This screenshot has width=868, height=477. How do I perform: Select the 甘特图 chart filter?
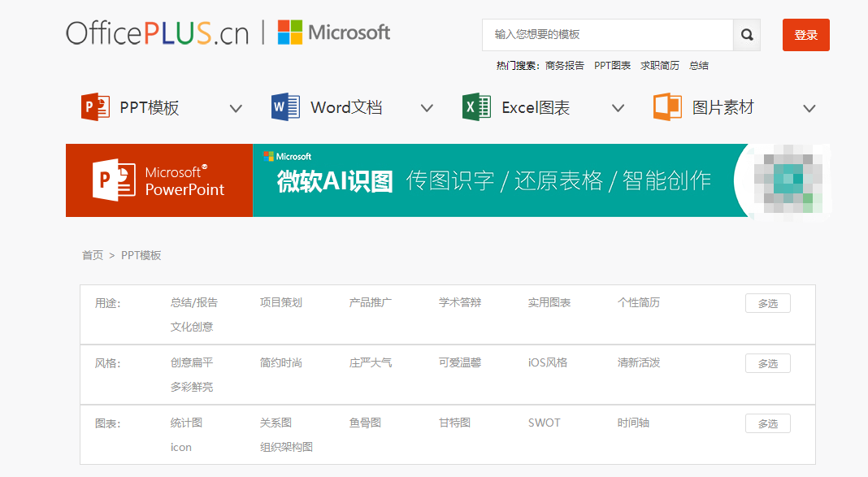tap(454, 423)
